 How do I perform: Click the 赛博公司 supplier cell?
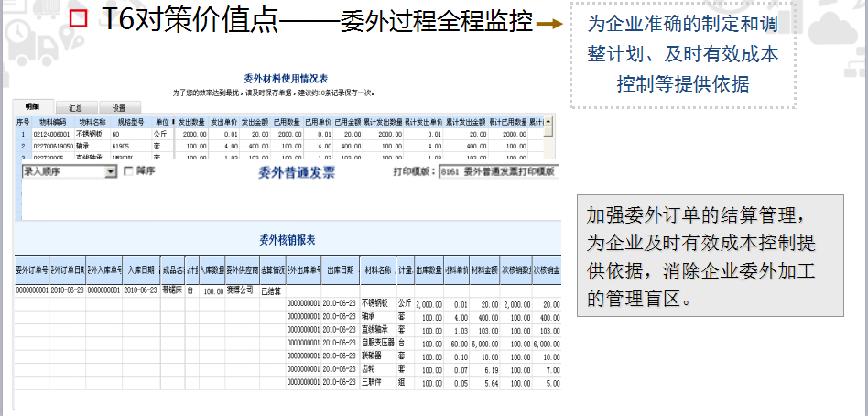[242, 290]
